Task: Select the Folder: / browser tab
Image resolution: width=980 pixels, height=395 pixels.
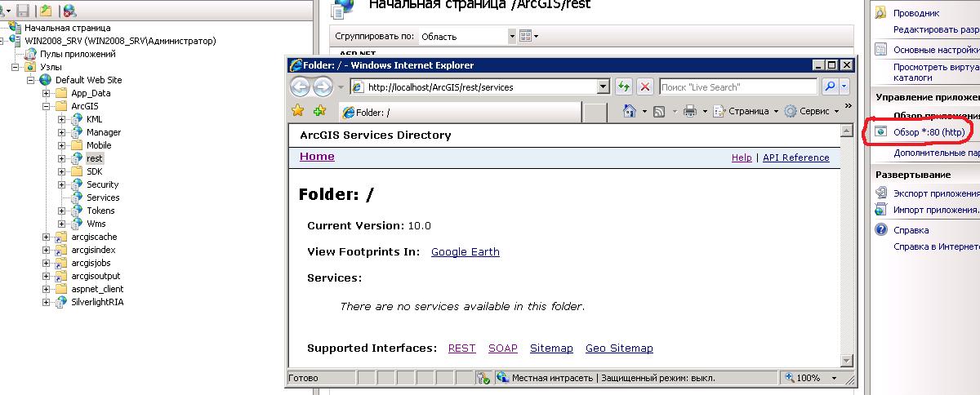Action: (x=459, y=113)
